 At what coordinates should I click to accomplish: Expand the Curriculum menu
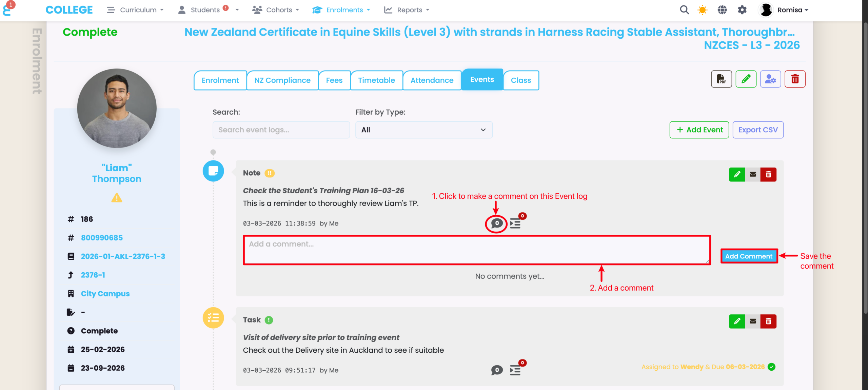coord(135,10)
